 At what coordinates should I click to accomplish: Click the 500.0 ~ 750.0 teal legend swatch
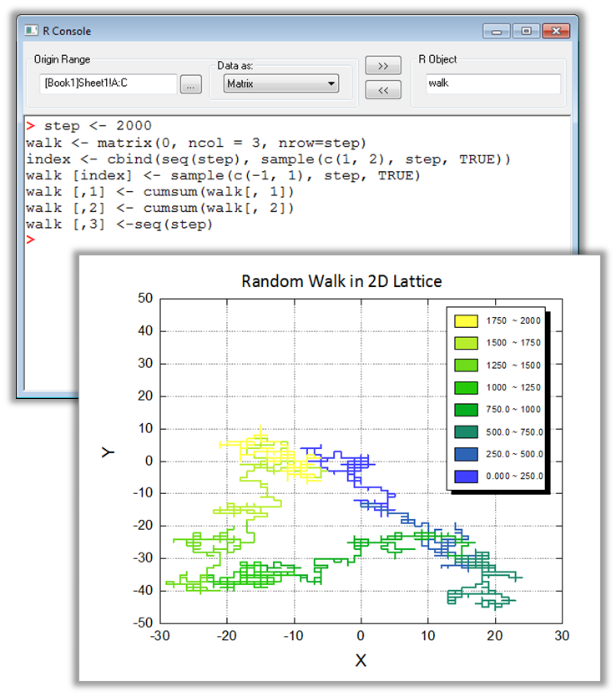[466, 431]
